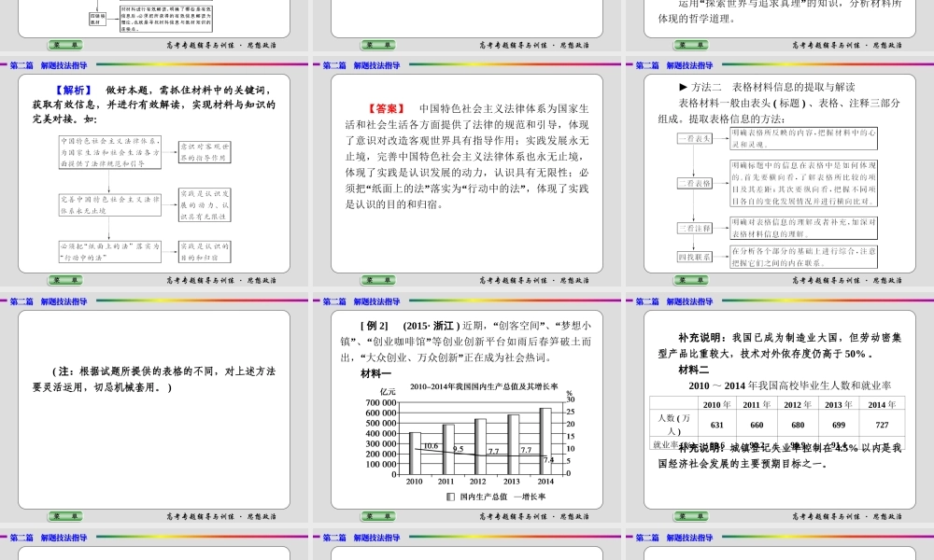This screenshot has width=934, height=560.
Task: Click the 菜单 button under the bar chart slide
Action: [379, 516]
